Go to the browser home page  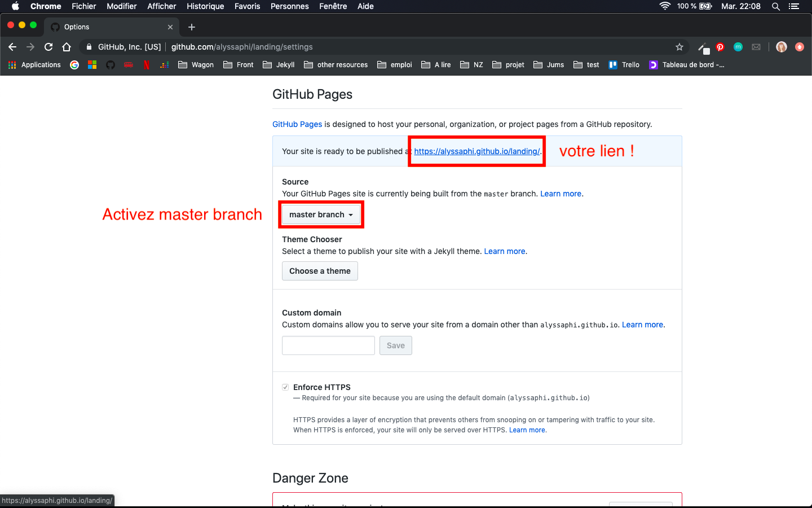[67, 47]
